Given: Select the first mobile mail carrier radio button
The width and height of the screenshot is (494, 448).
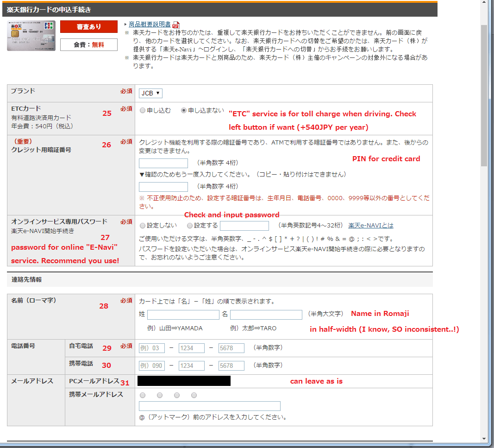Looking at the screenshot, I should (x=143, y=395).
